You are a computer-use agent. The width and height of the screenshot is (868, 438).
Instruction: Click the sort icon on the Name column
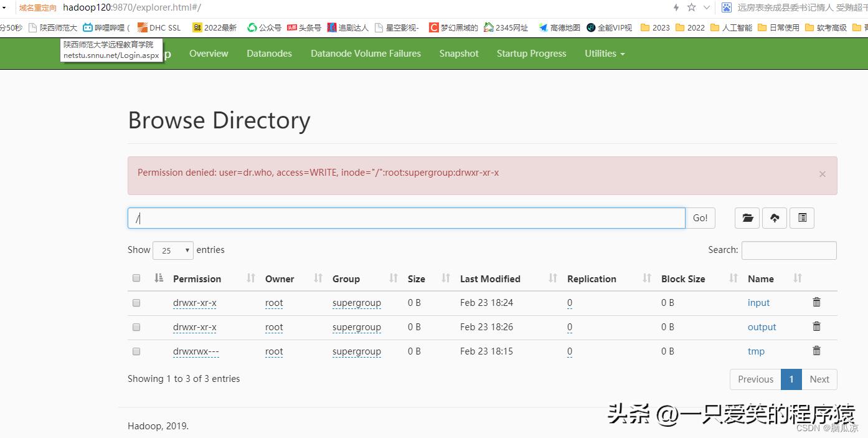pyautogui.click(x=798, y=279)
